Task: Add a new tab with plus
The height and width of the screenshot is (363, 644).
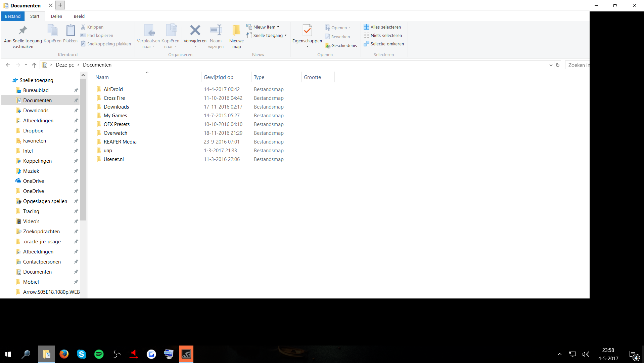Action: 60,5
